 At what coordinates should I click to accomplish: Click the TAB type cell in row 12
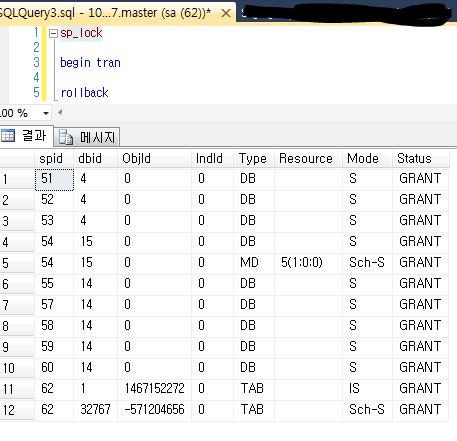[x=254, y=410]
